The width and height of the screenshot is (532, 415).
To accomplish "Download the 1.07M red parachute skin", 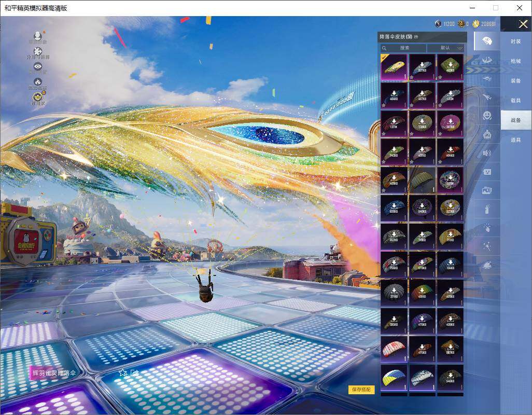I will pyautogui.click(x=394, y=123).
